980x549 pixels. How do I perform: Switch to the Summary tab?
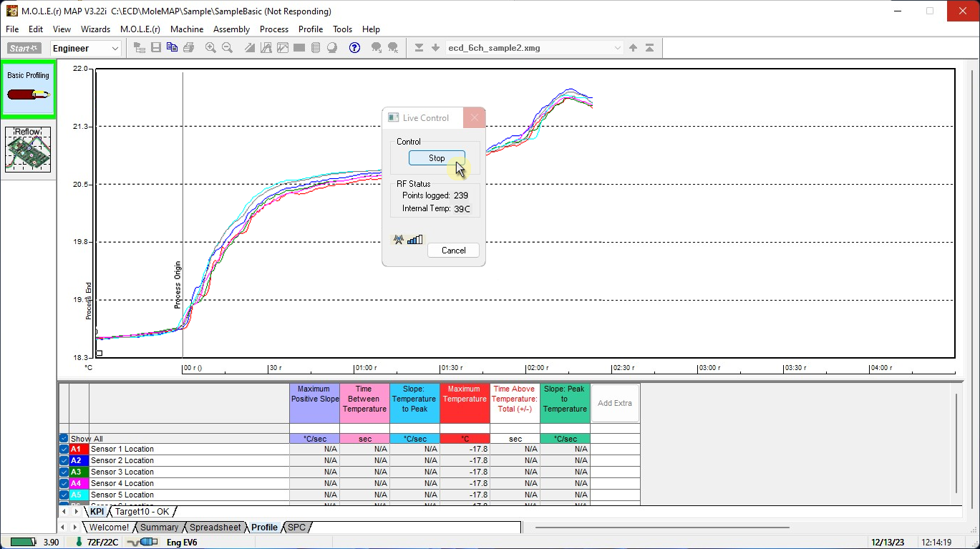(x=159, y=528)
